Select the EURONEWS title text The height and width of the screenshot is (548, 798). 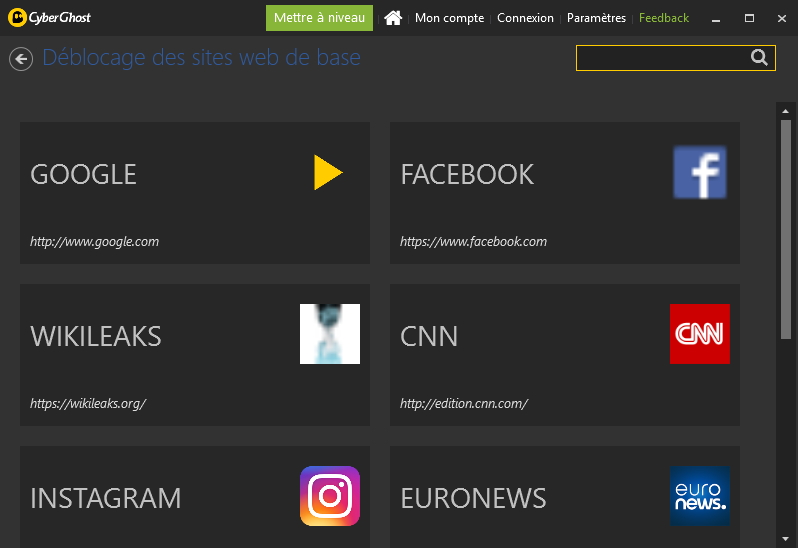point(473,498)
